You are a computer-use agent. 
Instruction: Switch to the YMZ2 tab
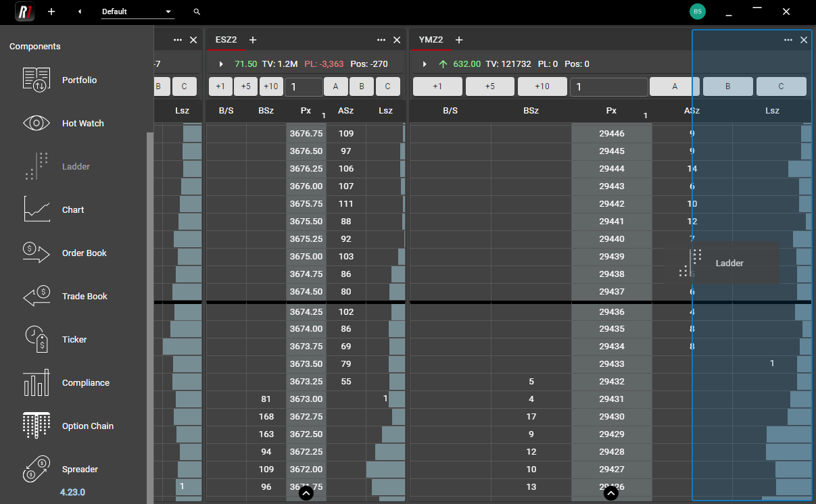point(431,40)
